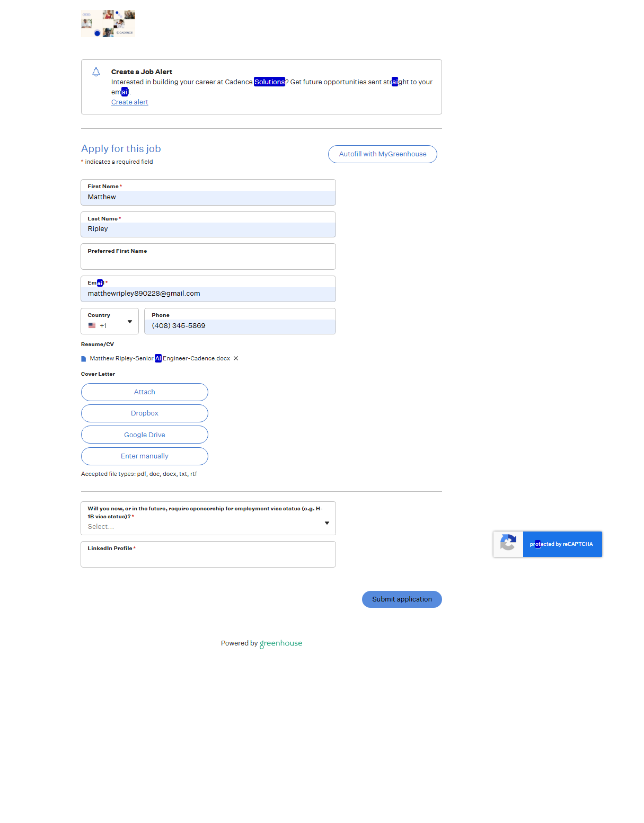Click the Create alert link
644x823 pixels.
click(x=129, y=102)
